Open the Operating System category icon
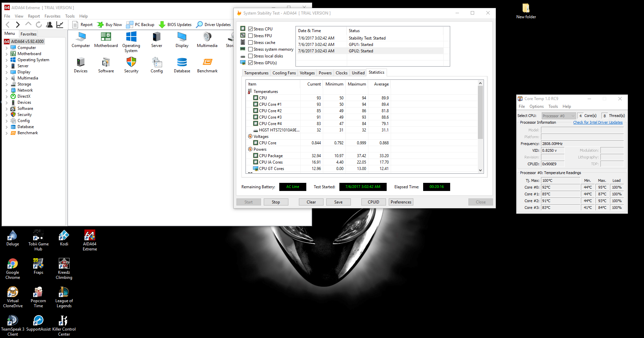Screen dimensions: 644x338 click(x=131, y=42)
